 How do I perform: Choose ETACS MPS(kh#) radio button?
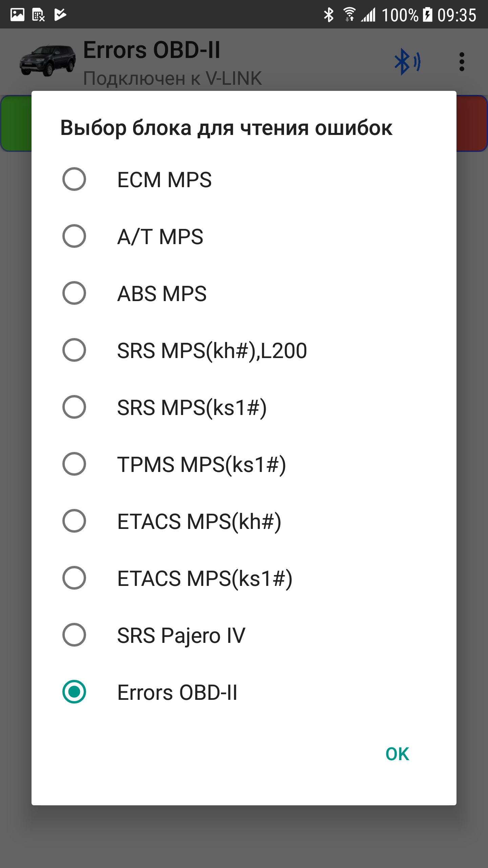(x=74, y=521)
